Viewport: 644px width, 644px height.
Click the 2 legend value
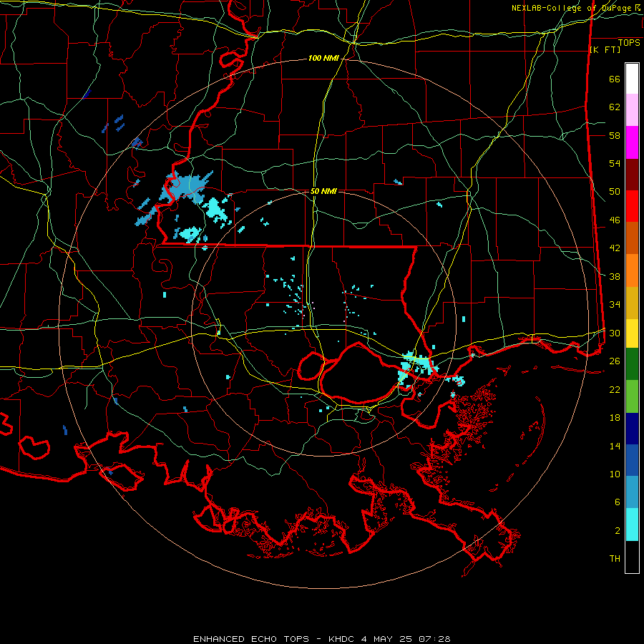tap(618, 530)
